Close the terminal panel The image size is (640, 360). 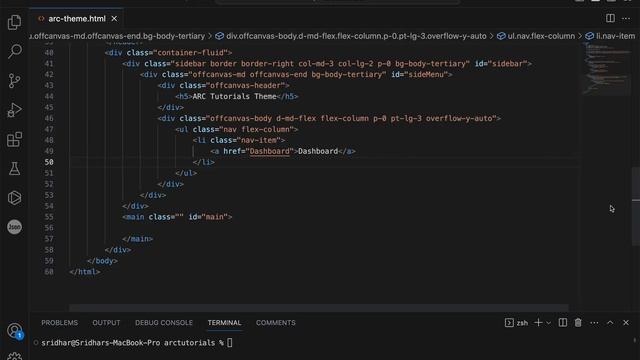(x=626, y=322)
